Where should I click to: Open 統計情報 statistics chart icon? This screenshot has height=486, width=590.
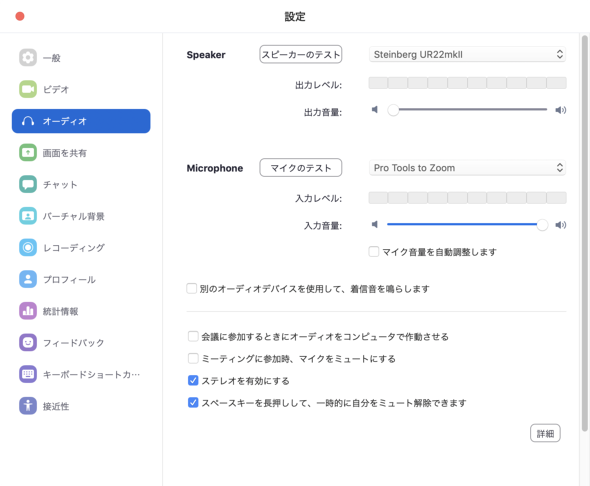click(x=28, y=311)
